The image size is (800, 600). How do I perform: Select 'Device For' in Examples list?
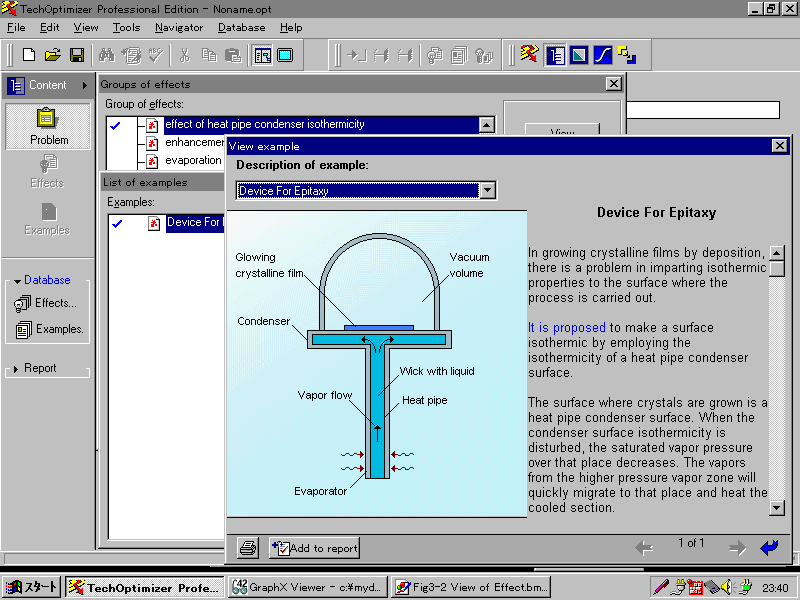[195, 223]
